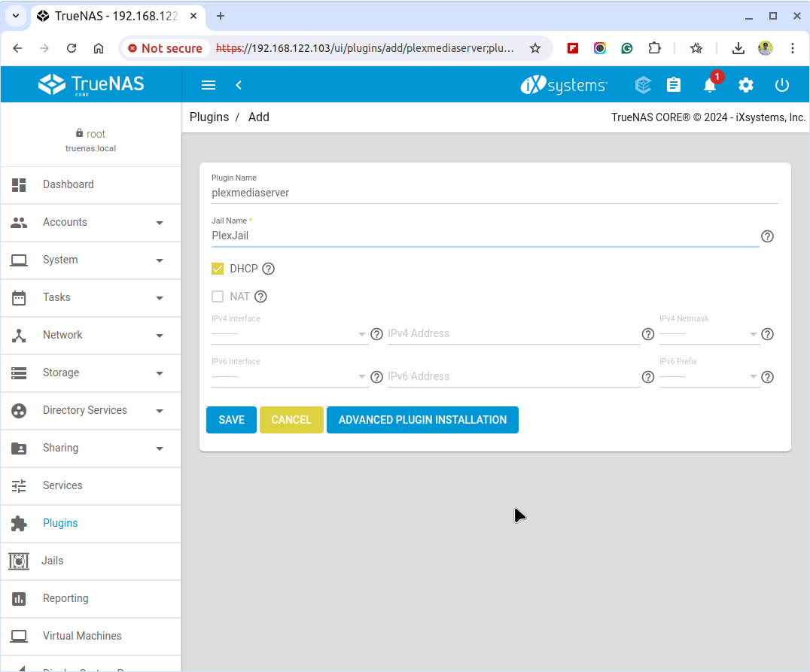Click the browser home icon
Image resolution: width=810 pixels, height=672 pixels.
point(98,48)
